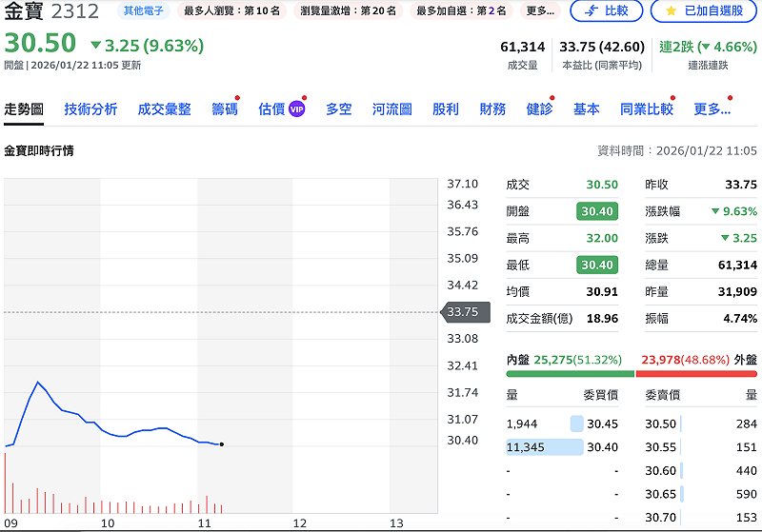762x532 pixels.
Task: Open the 其他電子 industry tag
Action: pyautogui.click(x=142, y=11)
